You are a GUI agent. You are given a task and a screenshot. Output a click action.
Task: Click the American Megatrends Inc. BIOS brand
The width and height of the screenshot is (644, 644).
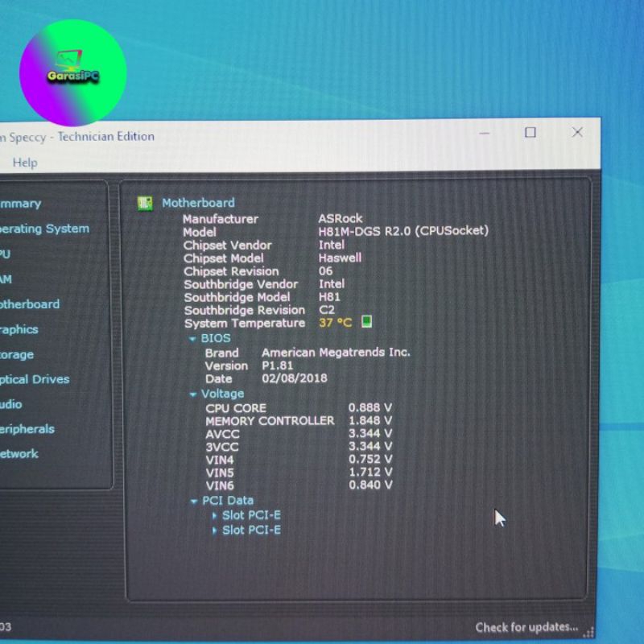pos(336,353)
